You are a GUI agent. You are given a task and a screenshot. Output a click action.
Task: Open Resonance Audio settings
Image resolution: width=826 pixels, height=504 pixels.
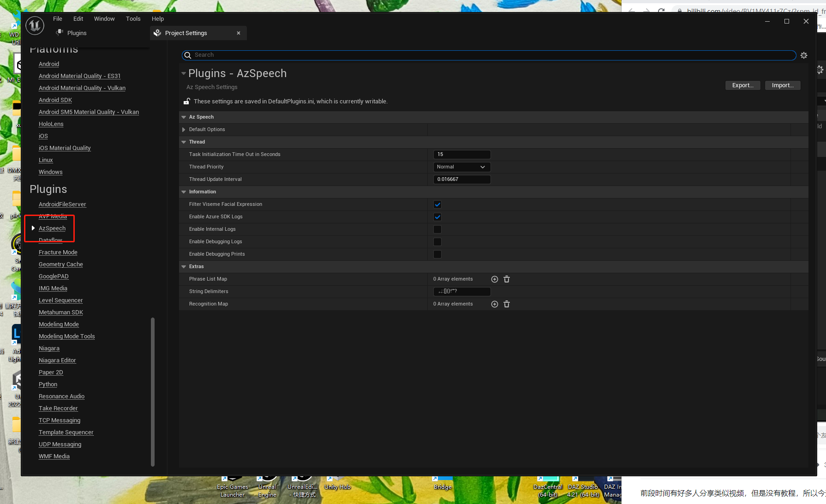(62, 396)
